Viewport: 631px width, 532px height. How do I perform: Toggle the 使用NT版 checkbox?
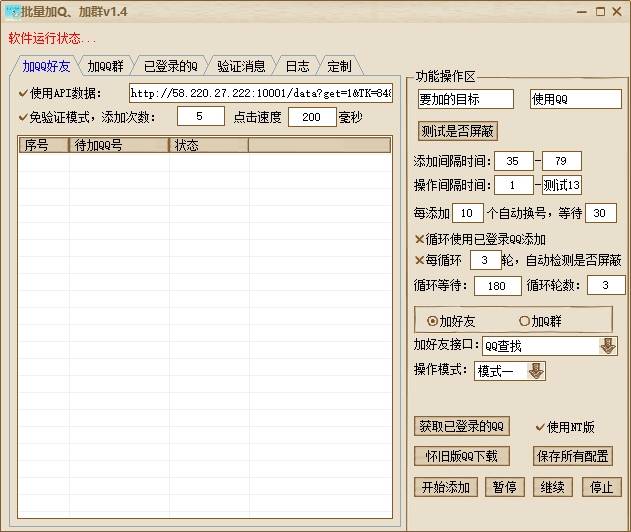tap(540, 427)
